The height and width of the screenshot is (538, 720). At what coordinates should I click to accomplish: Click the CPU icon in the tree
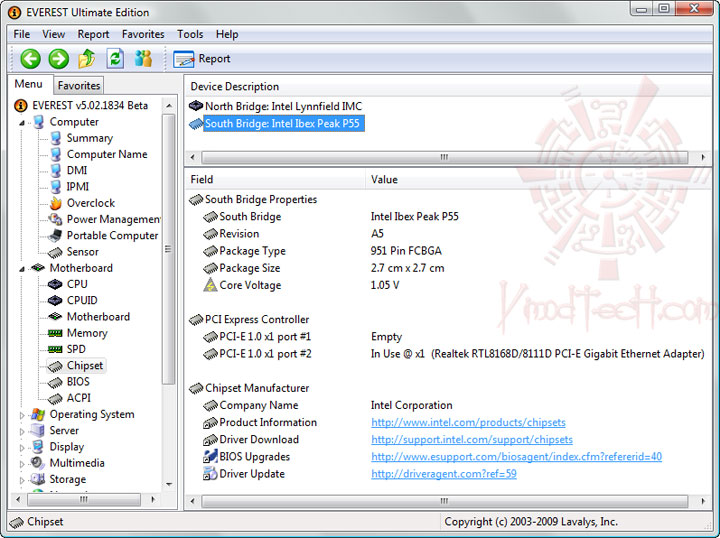pos(55,284)
